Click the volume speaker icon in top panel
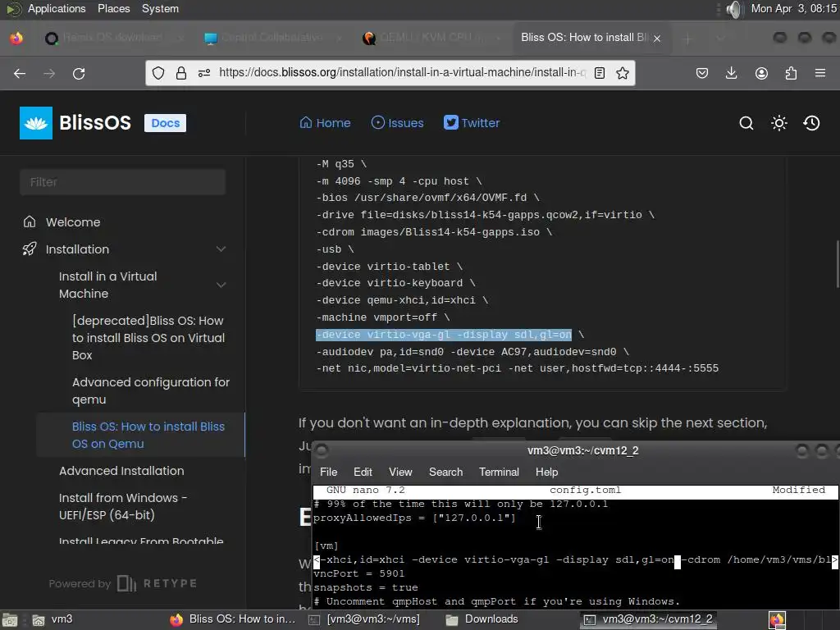840x630 pixels. [x=735, y=9]
